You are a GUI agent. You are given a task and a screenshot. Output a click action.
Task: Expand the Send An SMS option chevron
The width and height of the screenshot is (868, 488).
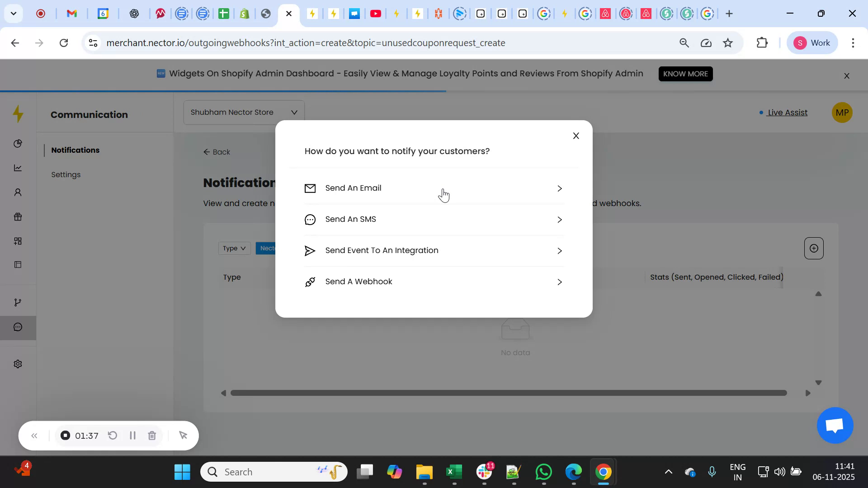(x=559, y=220)
